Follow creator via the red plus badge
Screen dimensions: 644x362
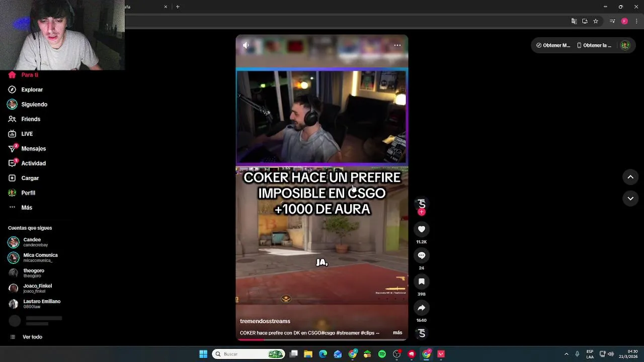click(x=422, y=212)
